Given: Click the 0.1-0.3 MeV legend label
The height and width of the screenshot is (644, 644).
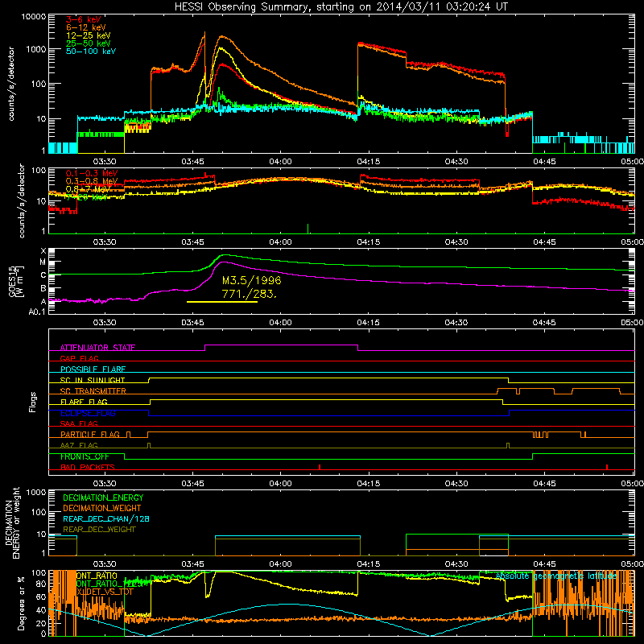Looking at the screenshot, I should [x=92, y=173].
